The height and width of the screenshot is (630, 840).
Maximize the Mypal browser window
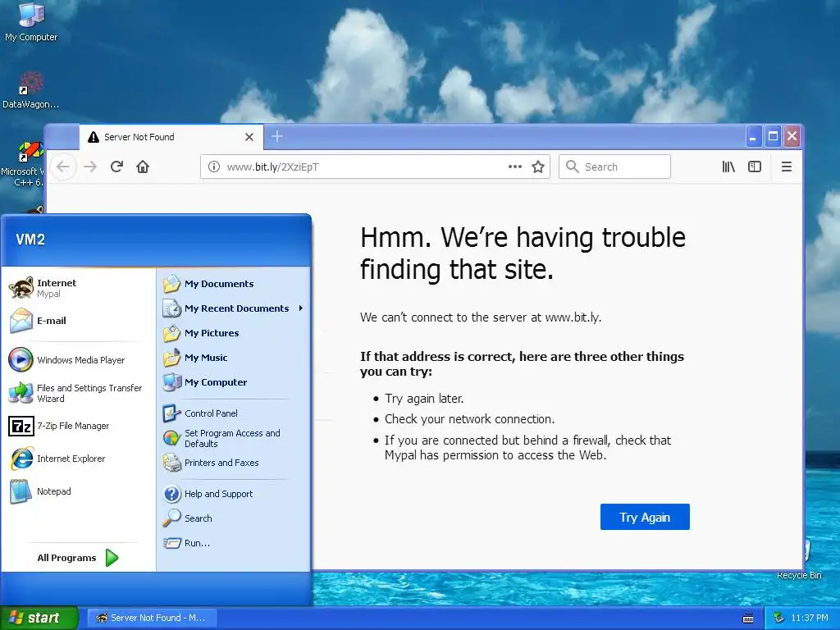click(x=773, y=137)
